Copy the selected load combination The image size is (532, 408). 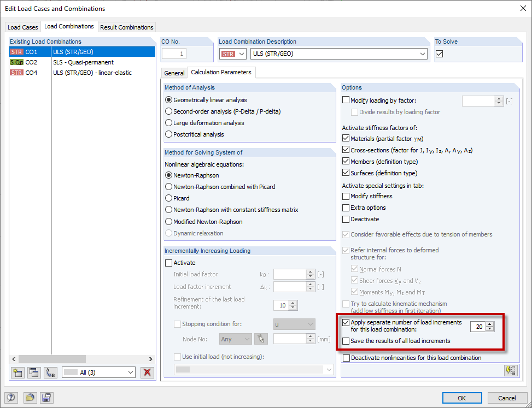[33, 372]
